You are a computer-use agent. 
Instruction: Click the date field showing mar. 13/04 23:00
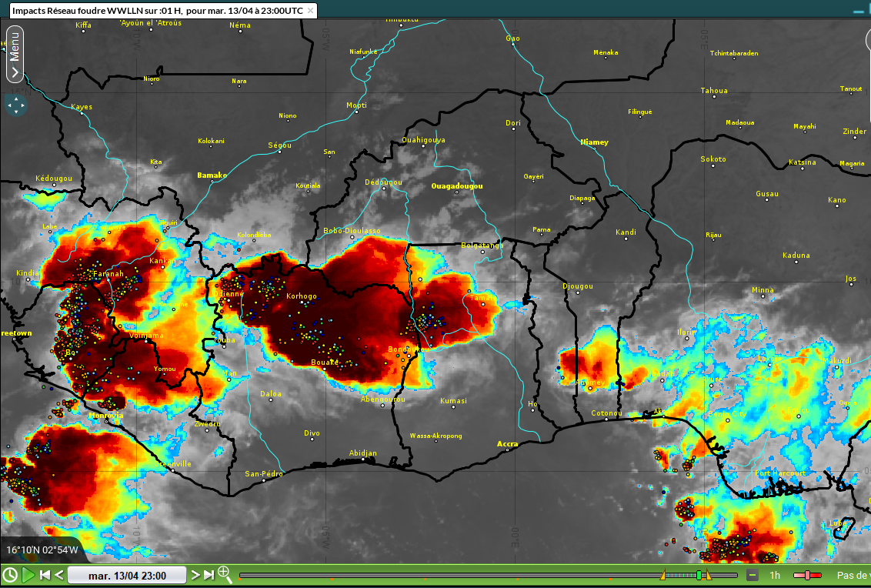click(x=127, y=575)
